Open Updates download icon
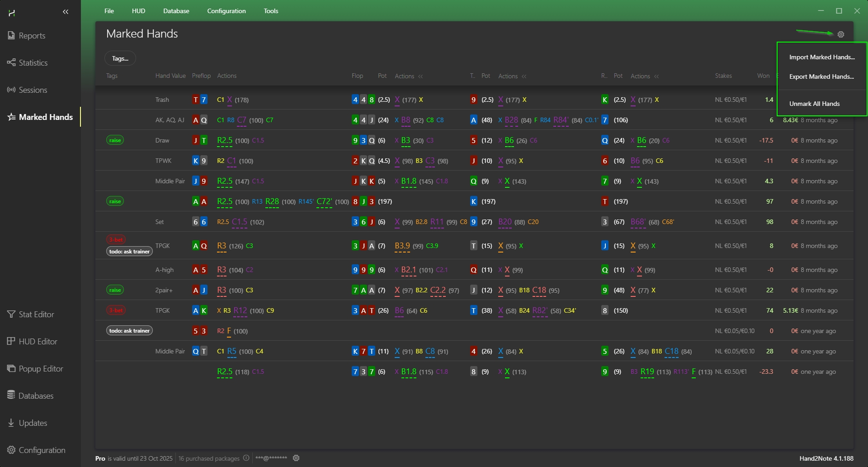The width and height of the screenshot is (868, 467). (11, 423)
